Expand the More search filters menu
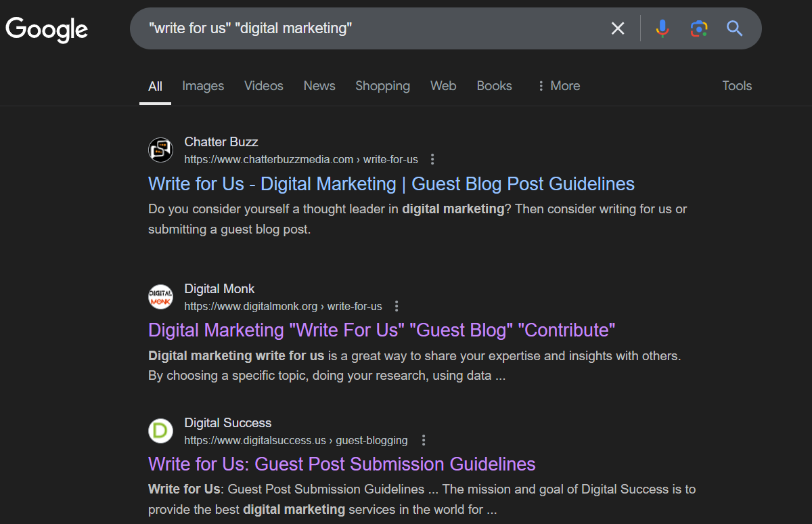Viewport: 812px width, 524px height. [x=558, y=86]
